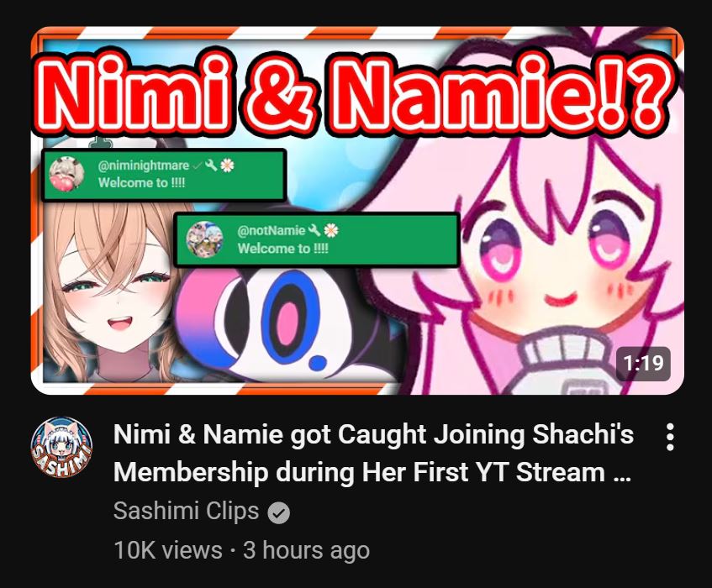Click the verified checkmark badge beside Sashimi Clips

[278, 513]
